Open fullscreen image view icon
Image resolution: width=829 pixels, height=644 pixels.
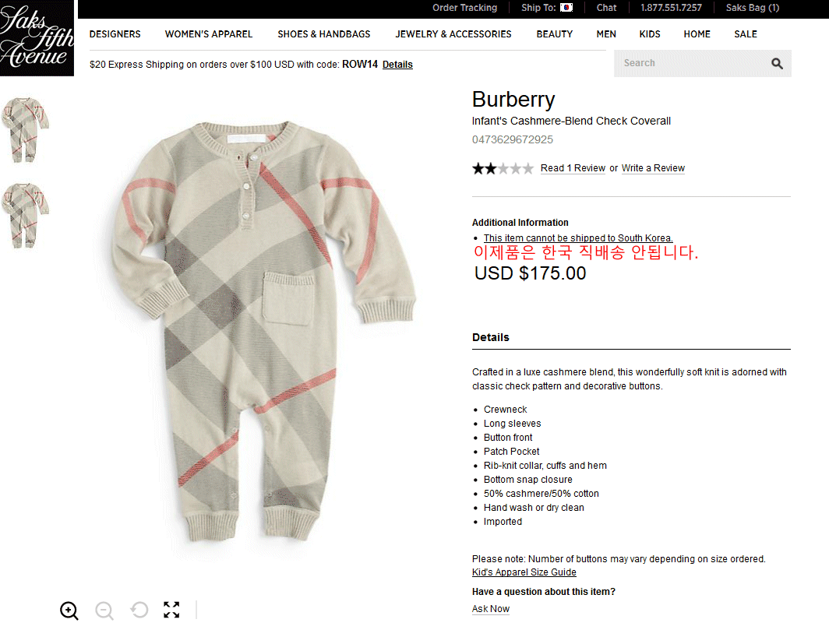tap(171, 610)
